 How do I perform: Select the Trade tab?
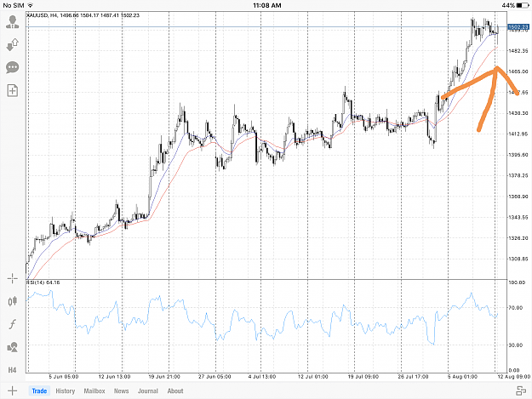click(x=39, y=390)
